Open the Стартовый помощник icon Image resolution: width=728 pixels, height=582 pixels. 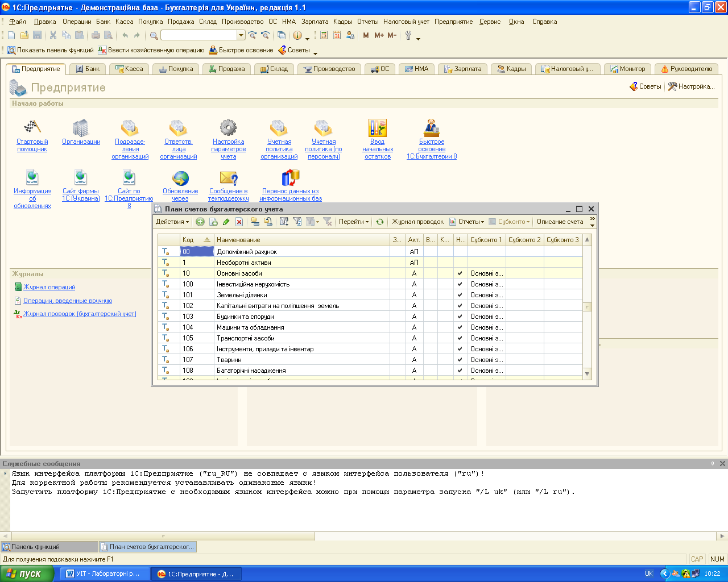[32, 127]
